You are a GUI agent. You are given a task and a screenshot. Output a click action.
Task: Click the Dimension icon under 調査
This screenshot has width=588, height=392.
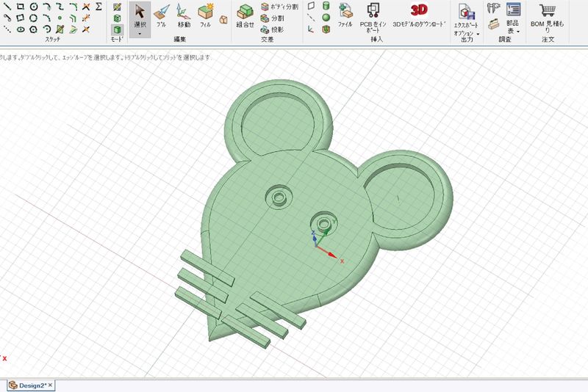(494, 24)
